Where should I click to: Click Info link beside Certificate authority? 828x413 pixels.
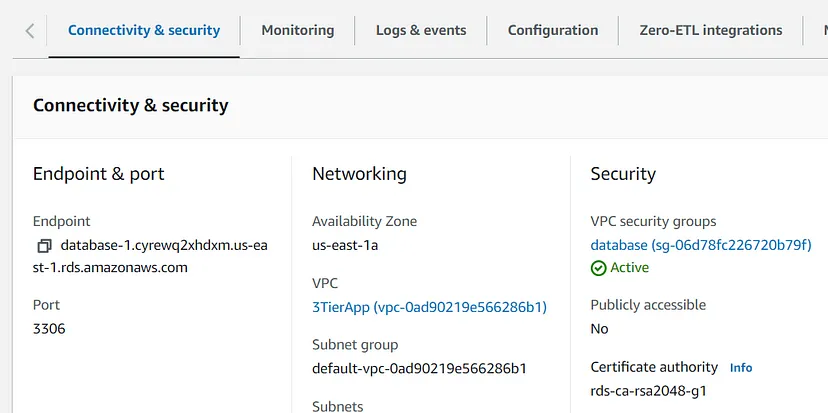pyautogui.click(x=741, y=368)
